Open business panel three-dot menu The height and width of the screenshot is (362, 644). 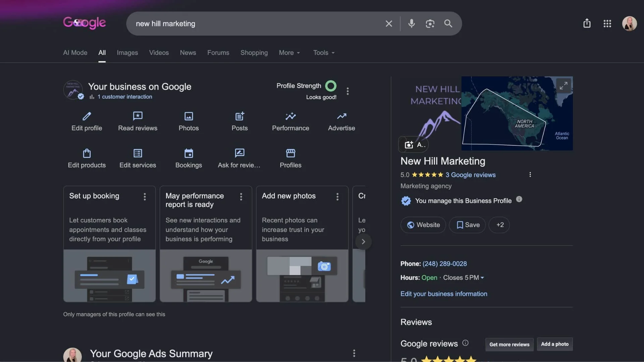[x=347, y=91]
